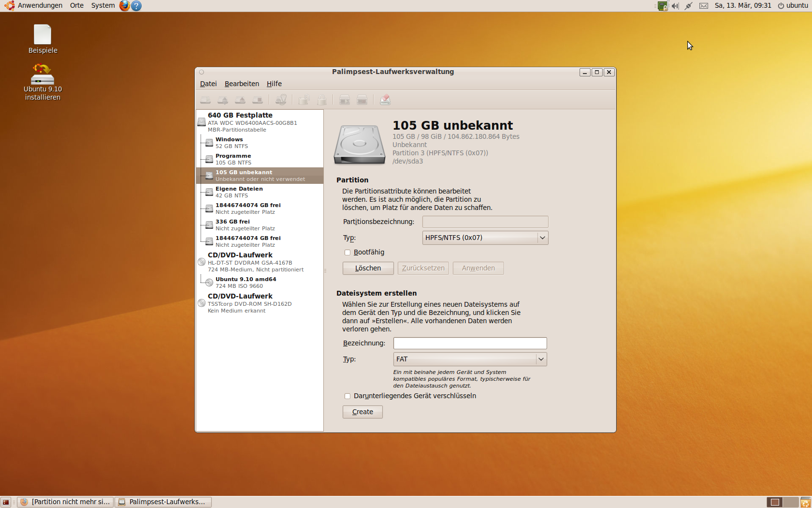Select the 640 GB Festplatte drive
Image resolution: width=812 pixels, height=508 pixels.
(260, 122)
